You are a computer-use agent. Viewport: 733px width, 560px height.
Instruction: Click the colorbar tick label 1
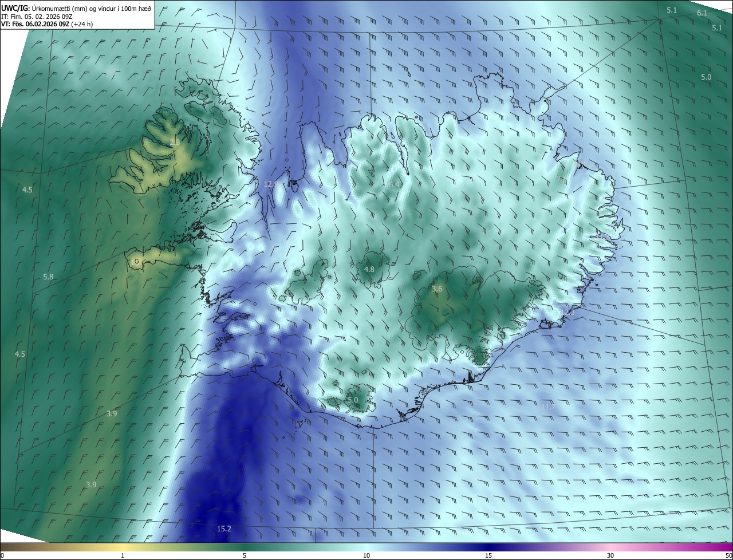point(123,555)
